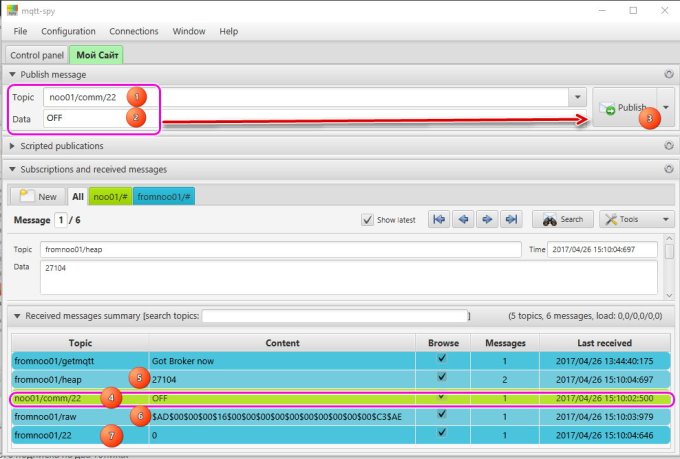Go to previous message arrow
This screenshot has height=459, width=680.
click(x=462, y=219)
